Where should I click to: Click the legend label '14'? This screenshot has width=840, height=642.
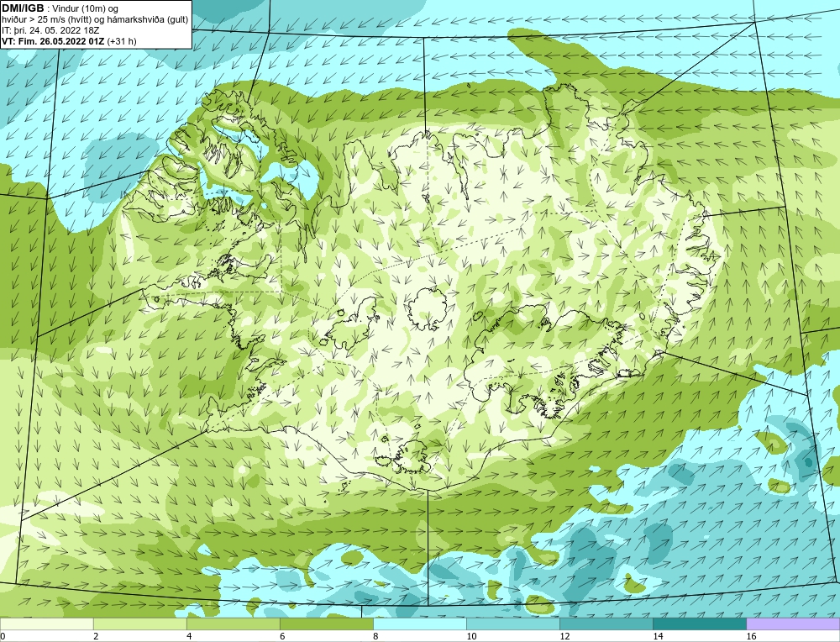658,636
